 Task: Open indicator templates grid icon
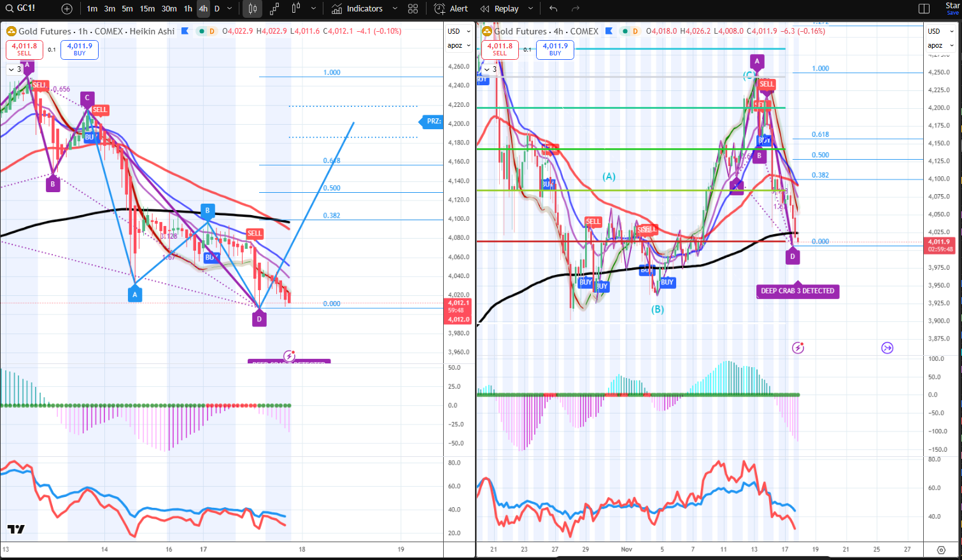coord(413,9)
